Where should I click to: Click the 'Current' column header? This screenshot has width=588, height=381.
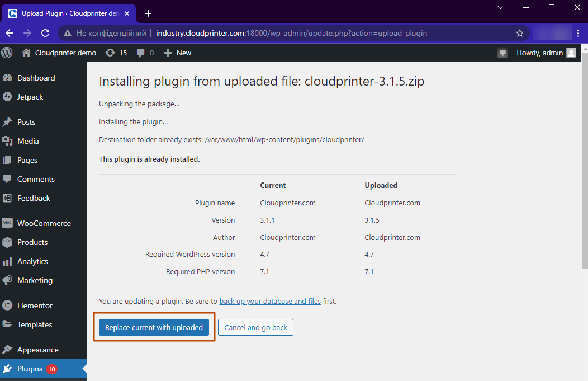pyautogui.click(x=273, y=185)
